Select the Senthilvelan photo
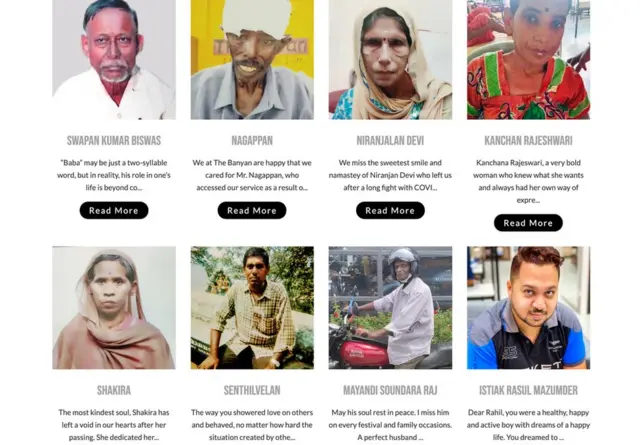The height and width of the screenshot is (445, 640). (x=252, y=308)
